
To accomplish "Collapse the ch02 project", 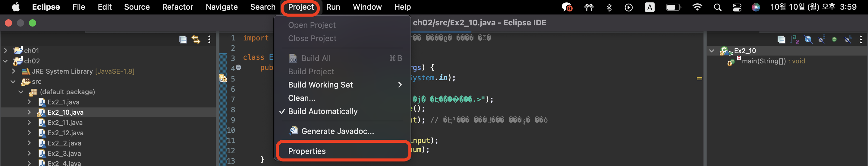I will click(x=6, y=61).
